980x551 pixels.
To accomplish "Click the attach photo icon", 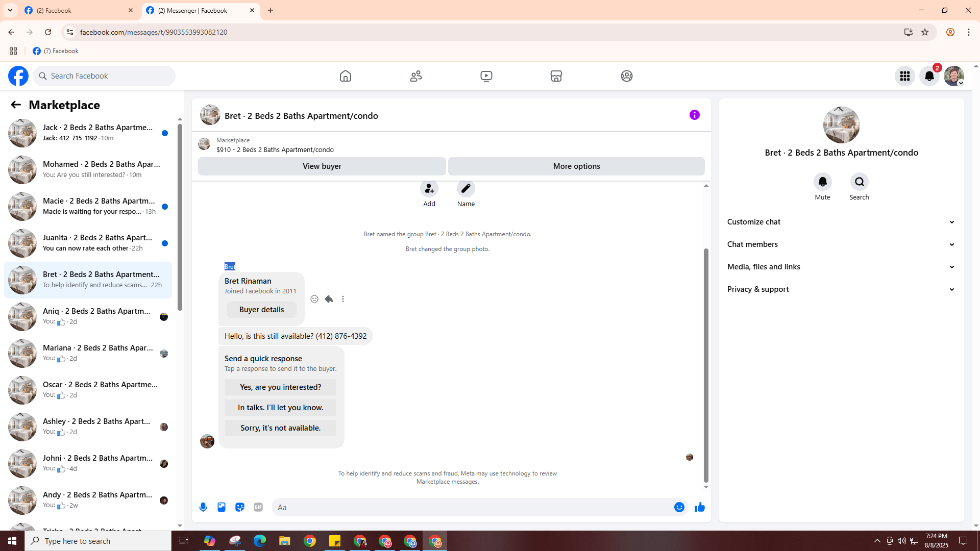I will (222, 507).
